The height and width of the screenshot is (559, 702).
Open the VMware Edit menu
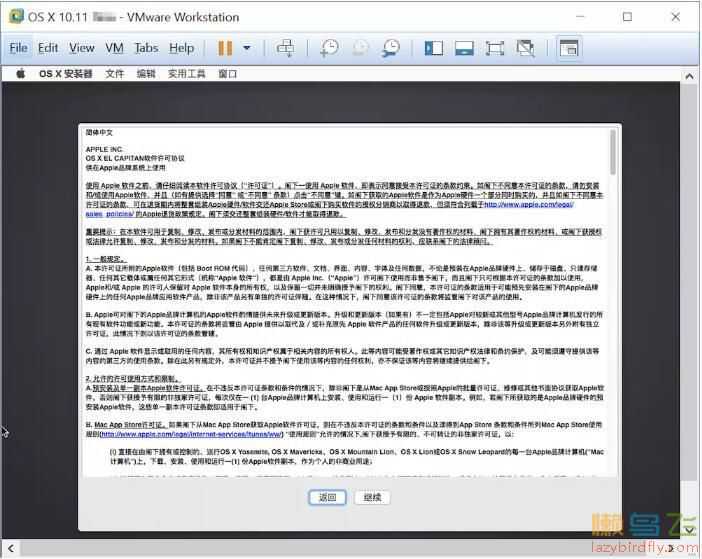coord(48,48)
